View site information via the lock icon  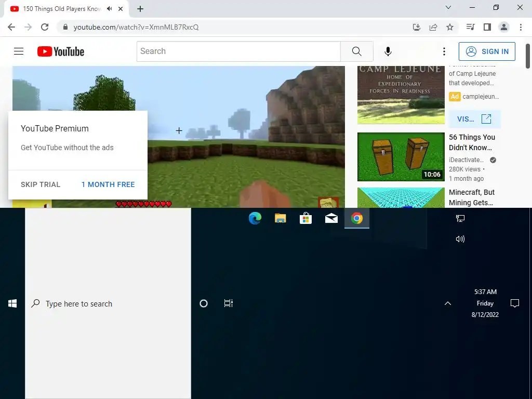point(65,27)
